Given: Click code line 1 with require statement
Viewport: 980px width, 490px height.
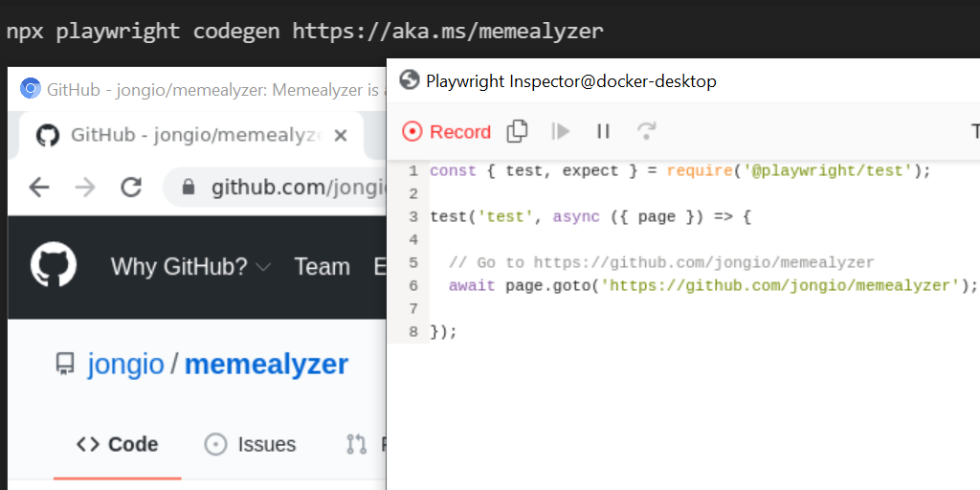Looking at the screenshot, I should tap(680, 170).
